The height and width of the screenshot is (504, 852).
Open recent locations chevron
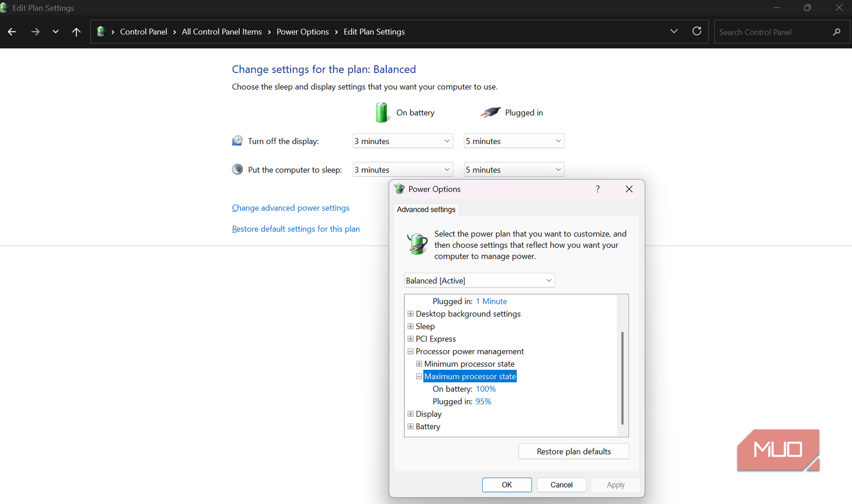(55, 32)
